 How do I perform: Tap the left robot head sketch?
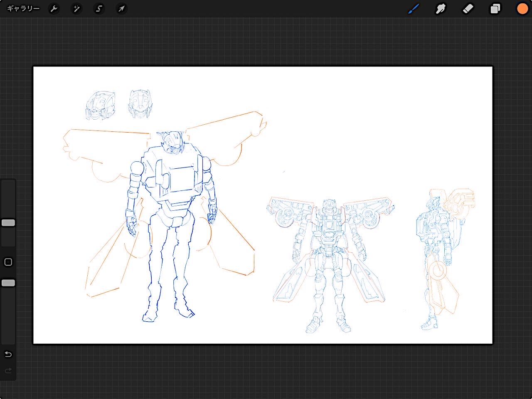tap(100, 105)
